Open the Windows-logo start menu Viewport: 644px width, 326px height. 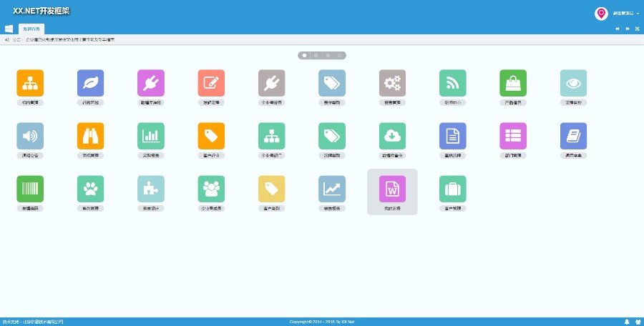pos(9,29)
